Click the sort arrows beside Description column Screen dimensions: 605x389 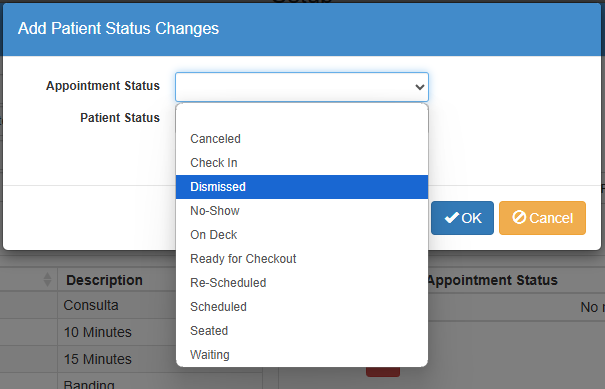point(47,279)
